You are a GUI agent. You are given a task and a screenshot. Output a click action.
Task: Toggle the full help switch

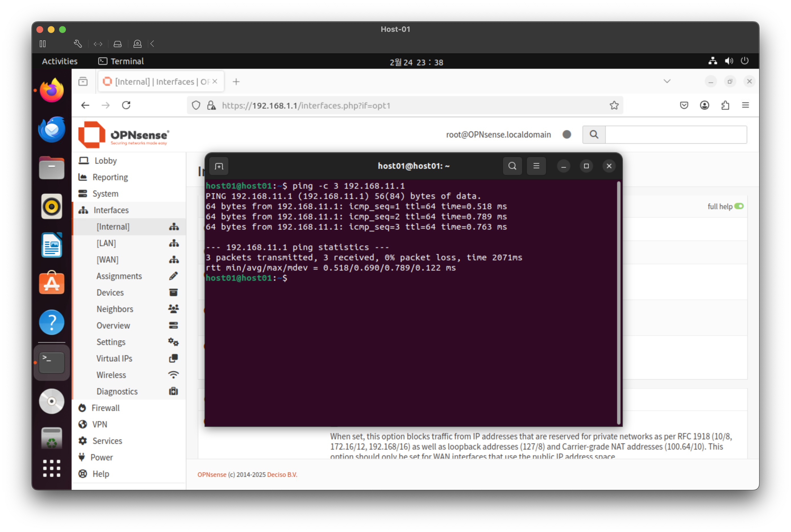[x=739, y=206]
